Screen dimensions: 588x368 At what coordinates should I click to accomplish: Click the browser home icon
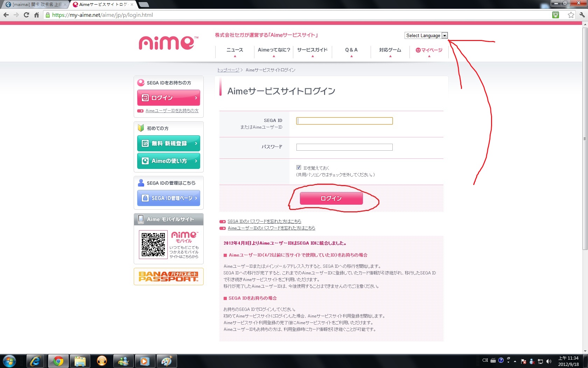click(x=36, y=15)
